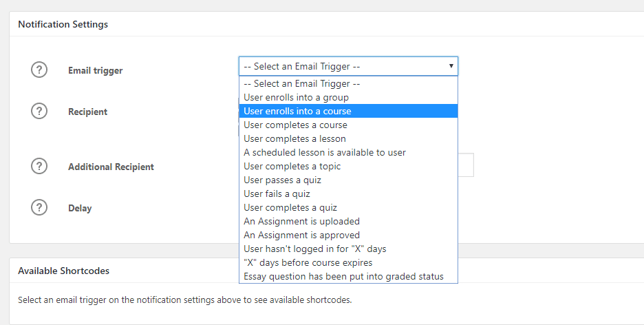Image resolution: width=644 pixels, height=325 pixels.
Task: Choose 'User completes a lesson' option
Action: click(294, 139)
